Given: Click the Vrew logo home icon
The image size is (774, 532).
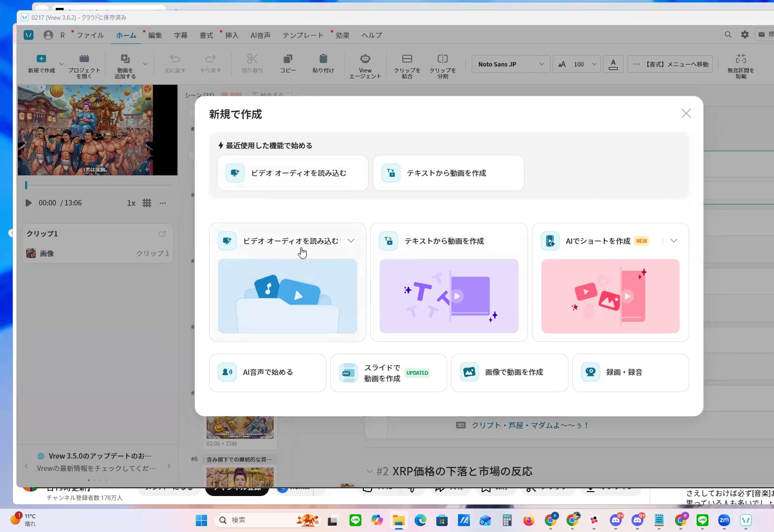Looking at the screenshot, I should point(29,35).
